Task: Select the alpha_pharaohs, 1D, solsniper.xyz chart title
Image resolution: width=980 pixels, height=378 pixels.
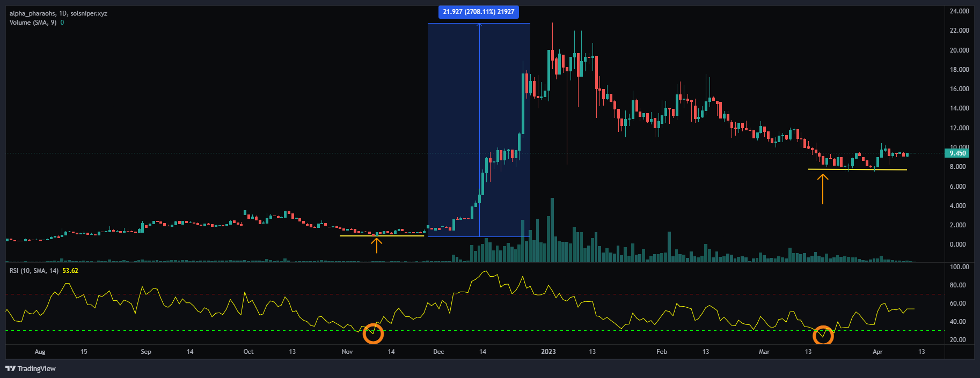Action: pyautogui.click(x=58, y=13)
